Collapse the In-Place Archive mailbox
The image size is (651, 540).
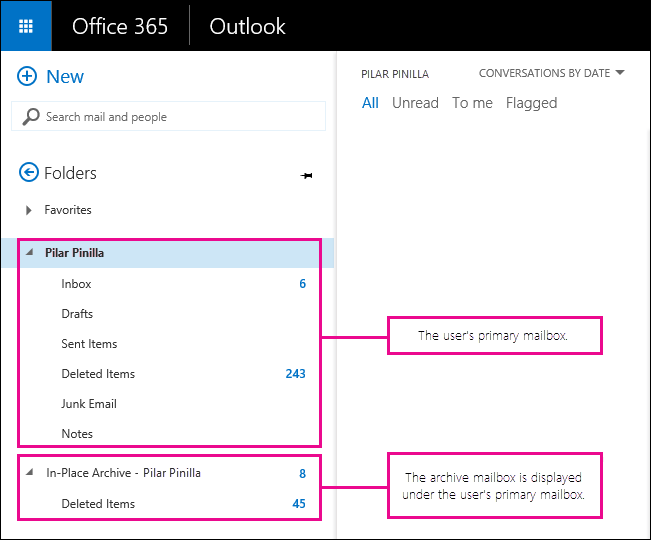coord(29,472)
